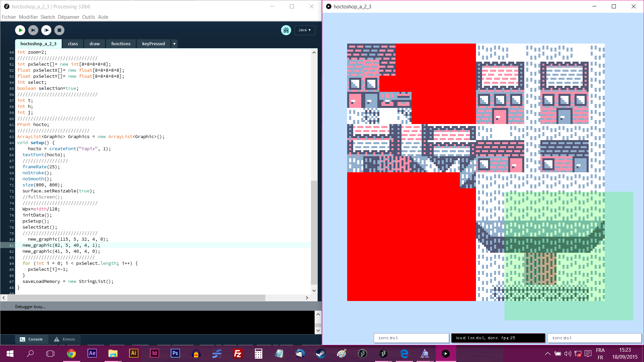Screen dimensions: 644x362
Task: Open the Aide menu
Action: coord(103,17)
